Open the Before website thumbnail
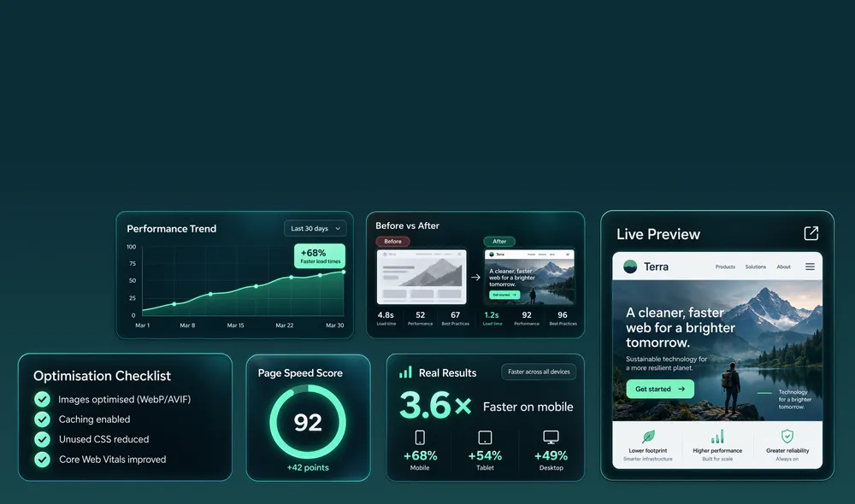The width and height of the screenshot is (855, 504). point(422,277)
